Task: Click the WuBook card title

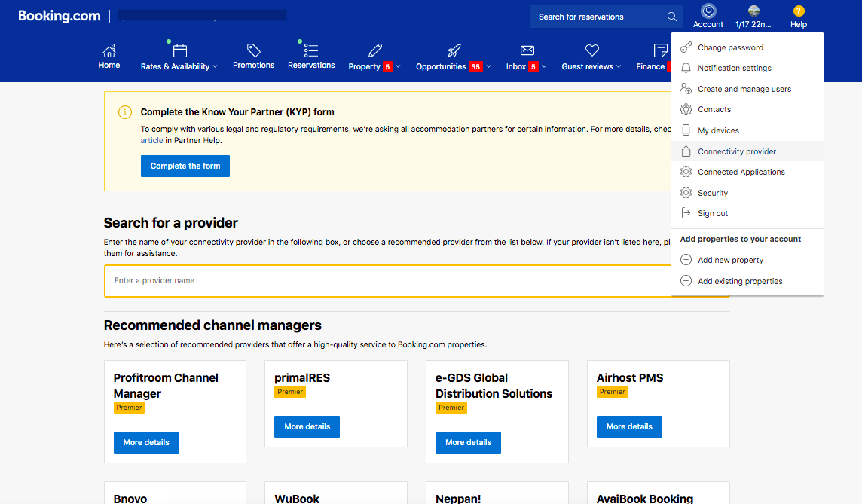Action: pyautogui.click(x=297, y=499)
